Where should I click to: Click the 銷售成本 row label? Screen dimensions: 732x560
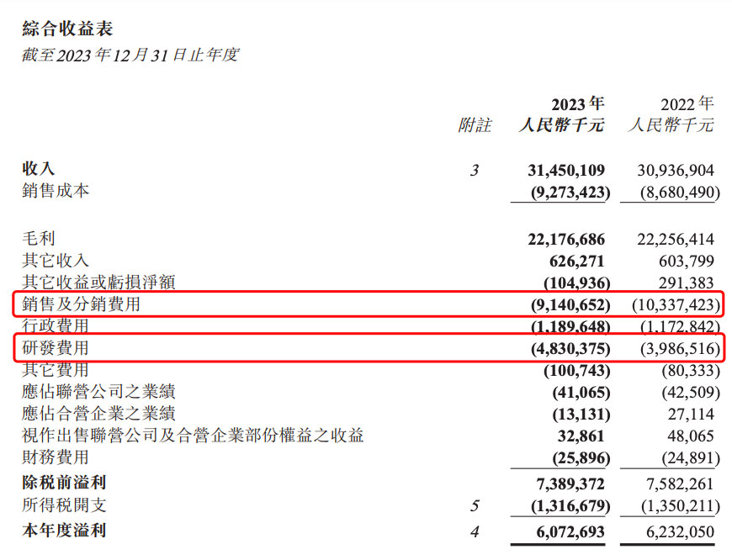pyautogui.click(x=55, y=192)
